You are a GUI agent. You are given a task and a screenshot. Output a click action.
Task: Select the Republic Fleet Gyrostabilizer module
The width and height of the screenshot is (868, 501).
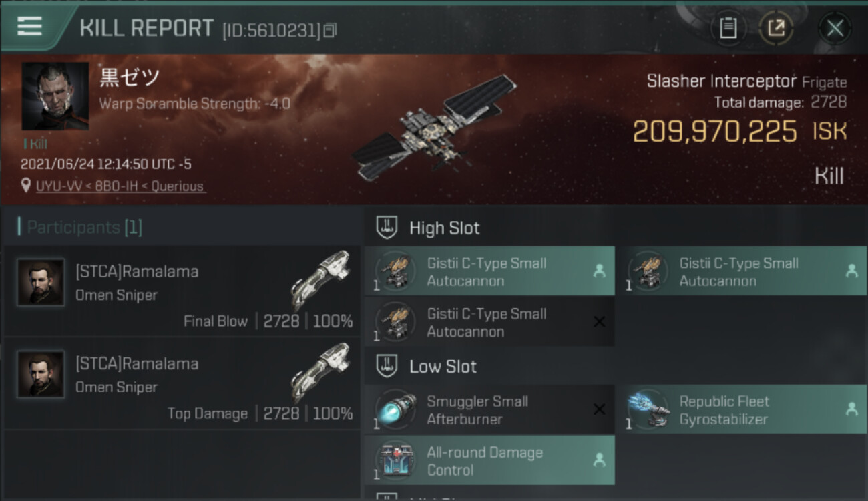[742, 410]
